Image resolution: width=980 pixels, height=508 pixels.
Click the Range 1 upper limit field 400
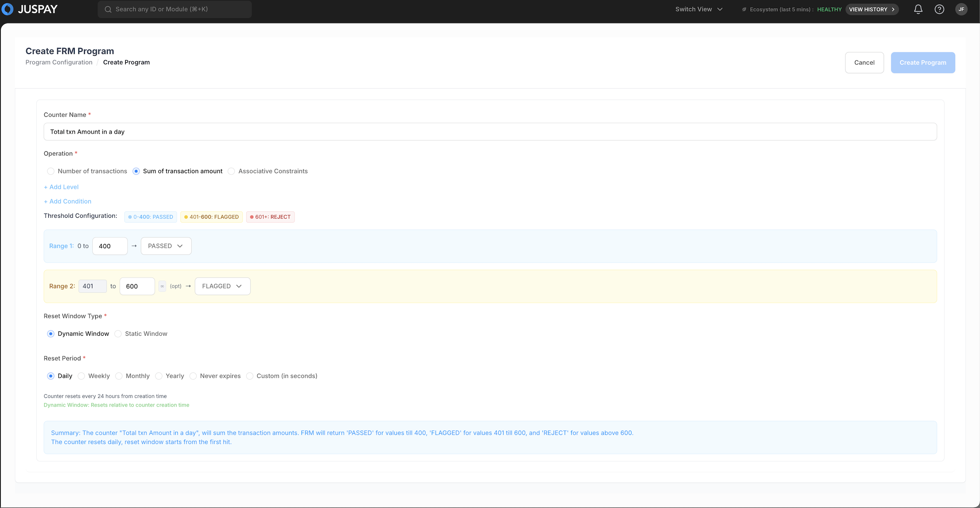[110, 246]
